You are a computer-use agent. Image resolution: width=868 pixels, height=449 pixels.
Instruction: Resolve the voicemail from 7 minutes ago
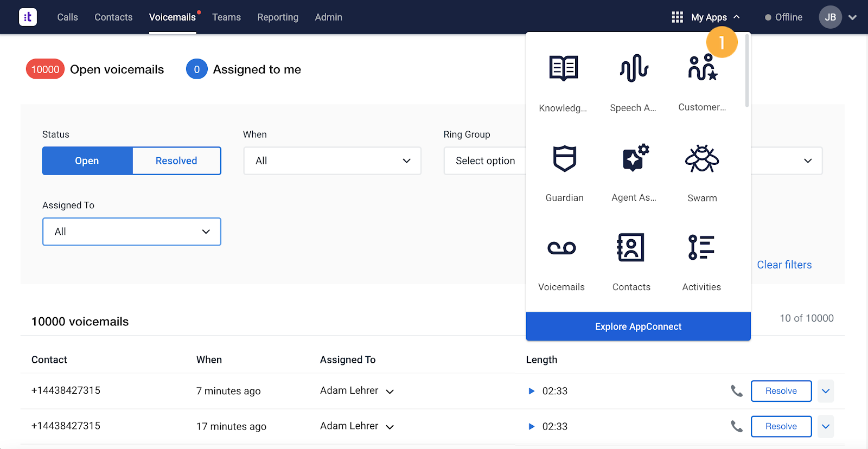click(781, 391)
